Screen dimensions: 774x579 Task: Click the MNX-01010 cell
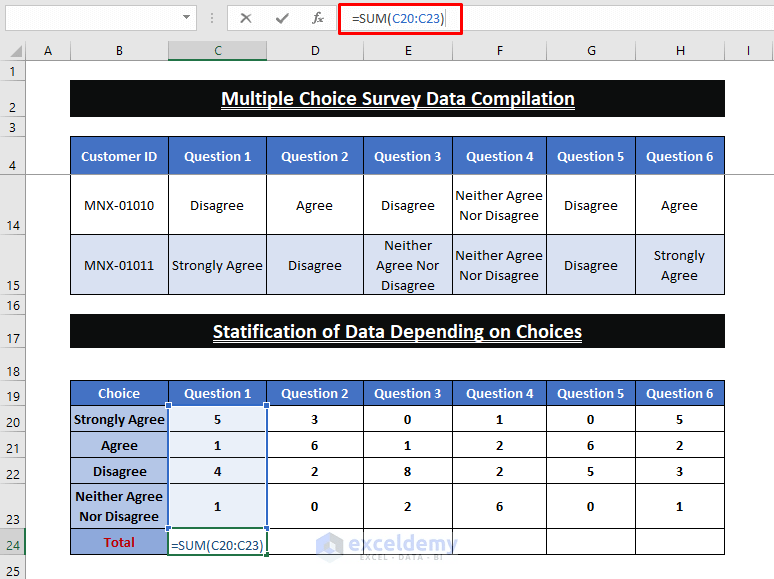(x=119, y=205)
